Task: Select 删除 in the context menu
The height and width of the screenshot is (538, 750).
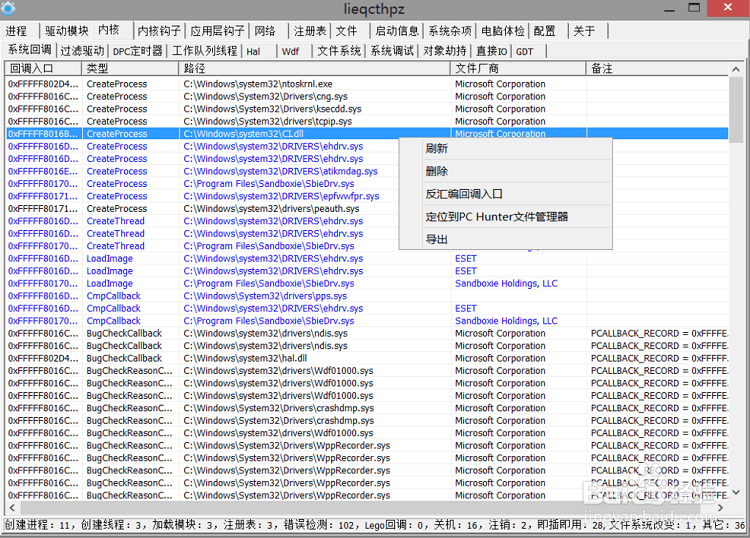Action: [437, 172]
